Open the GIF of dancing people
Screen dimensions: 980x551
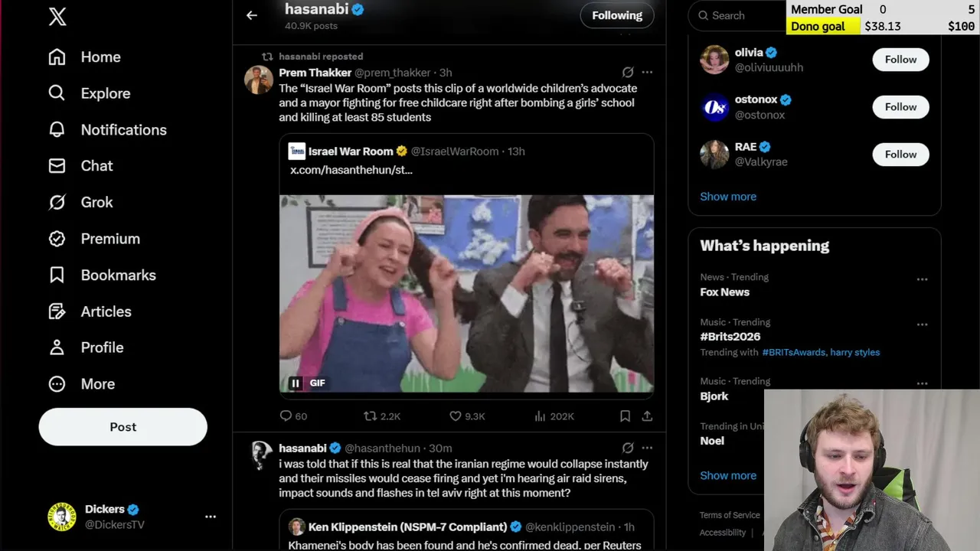click(466, 293)
